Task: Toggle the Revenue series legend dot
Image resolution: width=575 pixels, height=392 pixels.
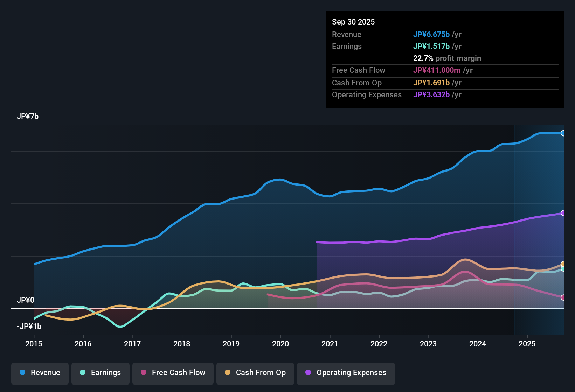Action: [x=22, y=373]
